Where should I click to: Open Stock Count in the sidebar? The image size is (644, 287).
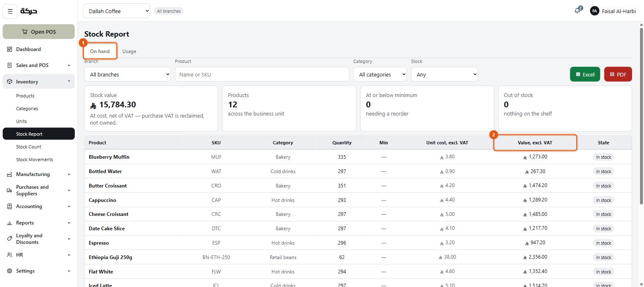point(39,147)
